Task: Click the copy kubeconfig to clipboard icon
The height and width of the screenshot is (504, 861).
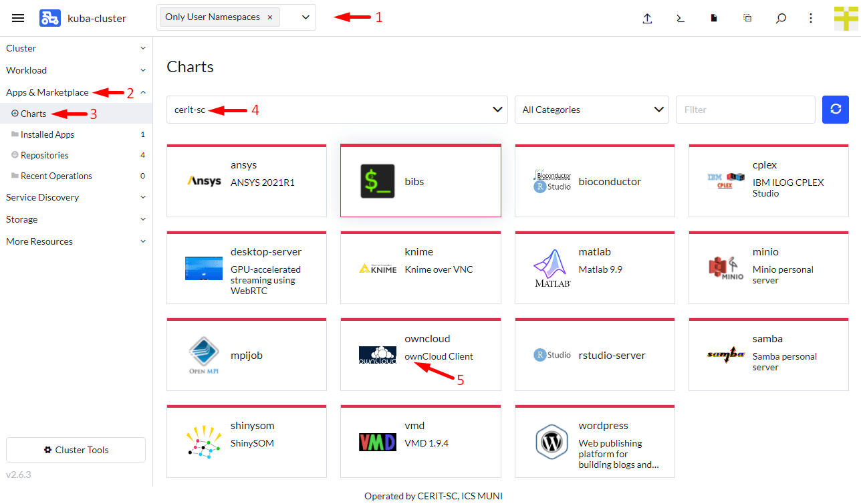Action: pos(747,19)
